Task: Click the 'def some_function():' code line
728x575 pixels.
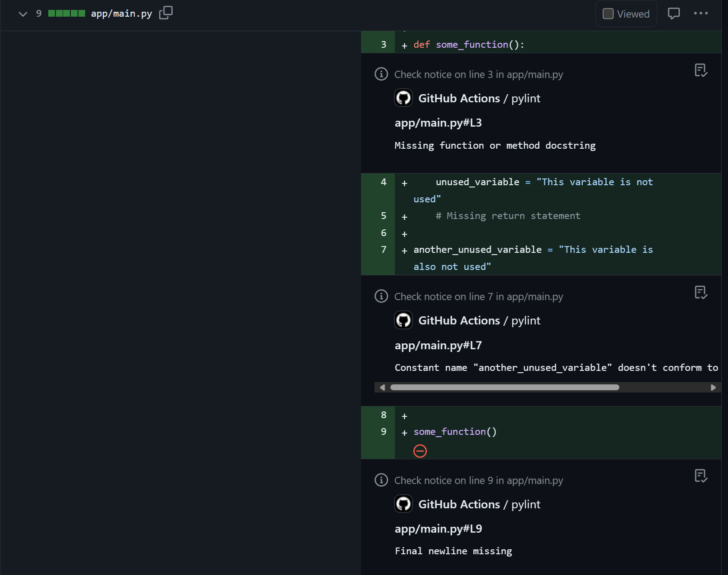Action: click(469, 44)
